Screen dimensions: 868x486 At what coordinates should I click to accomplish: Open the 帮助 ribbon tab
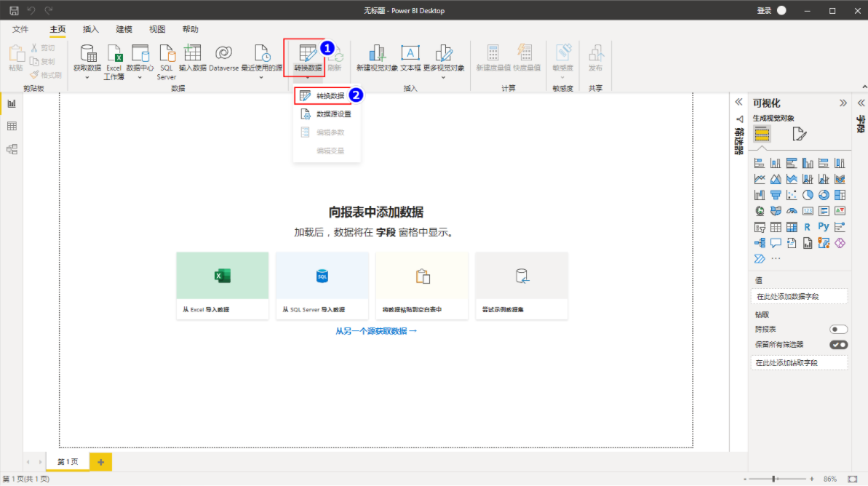point(190,29)
